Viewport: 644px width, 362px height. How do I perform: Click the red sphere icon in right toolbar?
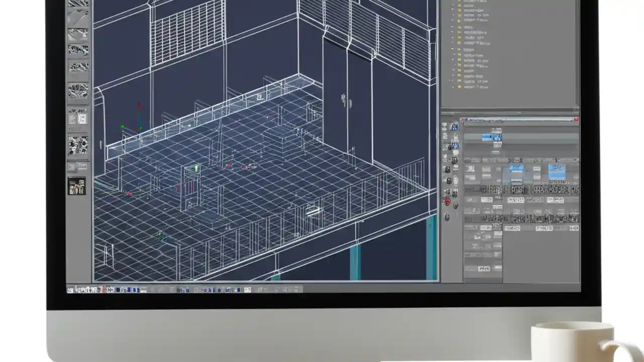tap(447, 201)
